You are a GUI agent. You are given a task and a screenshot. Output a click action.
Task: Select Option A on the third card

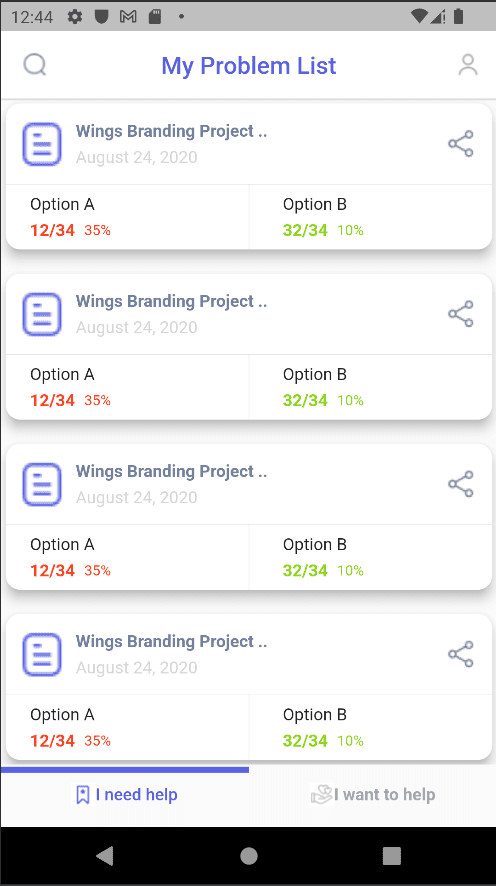point(127,557)
